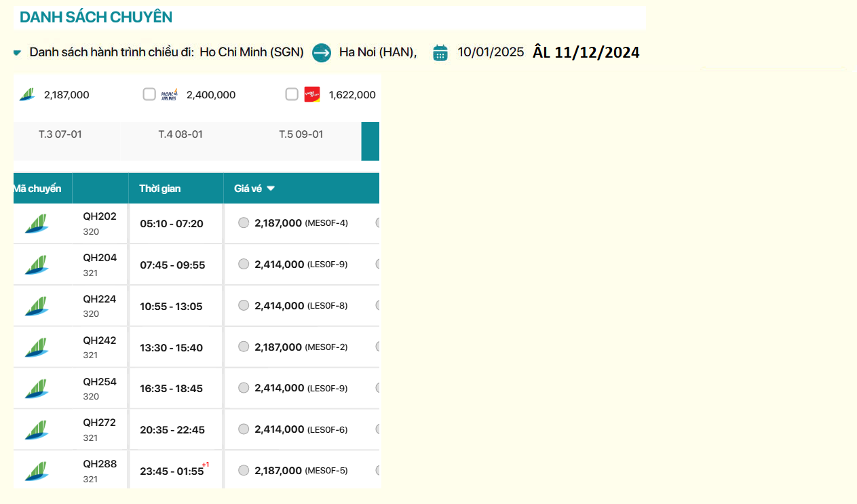Click the airline logo for flight QH242
The width and height of the screenshot is (857, 504).
tap(37, 347)
